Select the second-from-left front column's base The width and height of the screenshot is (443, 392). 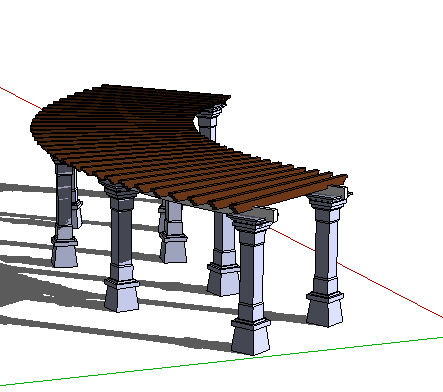[x=122, y=295]
